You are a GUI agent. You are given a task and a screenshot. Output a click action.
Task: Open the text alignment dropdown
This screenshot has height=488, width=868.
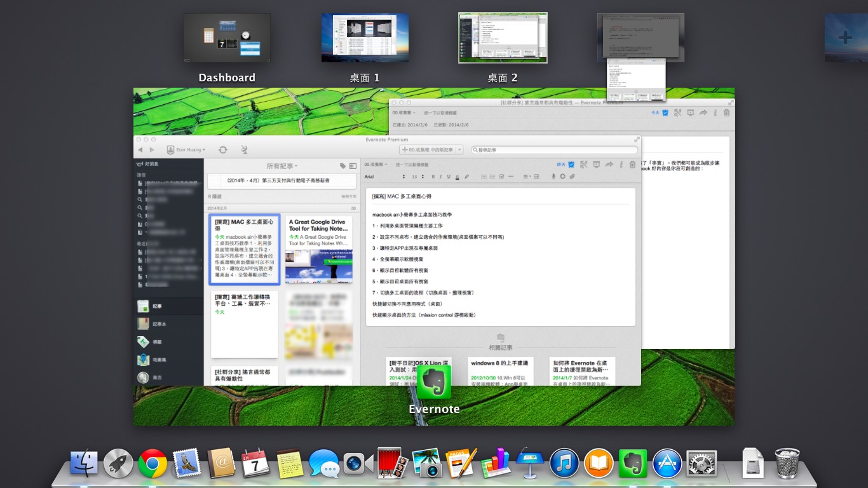pos(527,177)
